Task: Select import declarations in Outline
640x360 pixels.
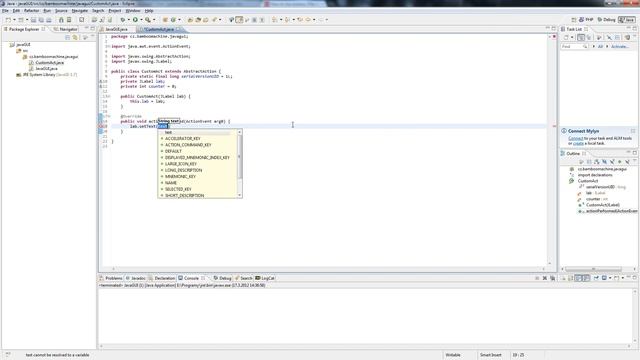Action: [595, 175]
